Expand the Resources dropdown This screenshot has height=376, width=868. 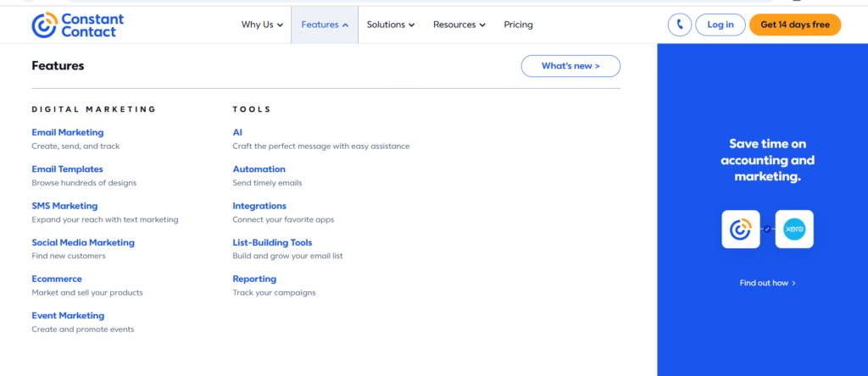pyautogui.click(x=459, y=25)
